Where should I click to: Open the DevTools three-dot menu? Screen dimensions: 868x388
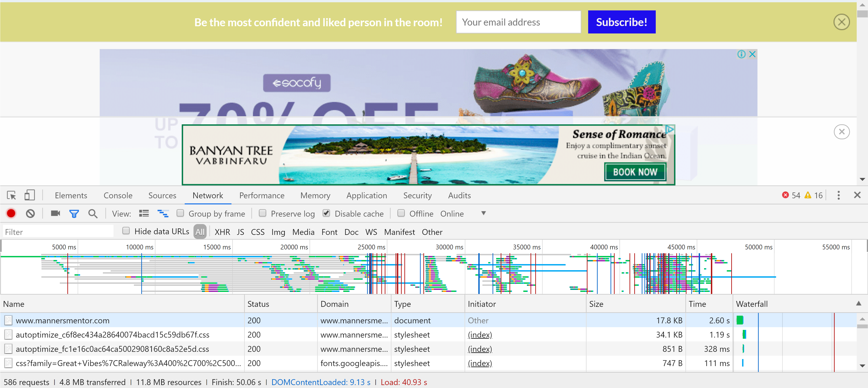pyautogui.click(x=838, y=195)
